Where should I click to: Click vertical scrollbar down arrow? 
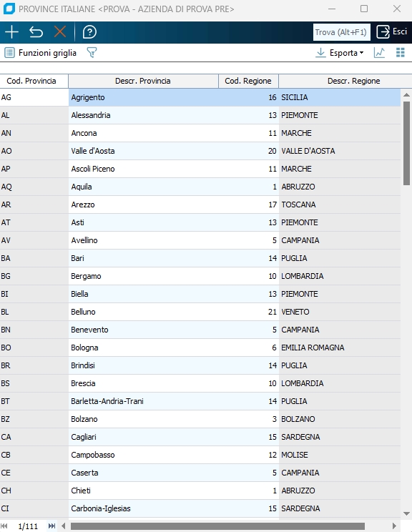(x=406, y=513)
